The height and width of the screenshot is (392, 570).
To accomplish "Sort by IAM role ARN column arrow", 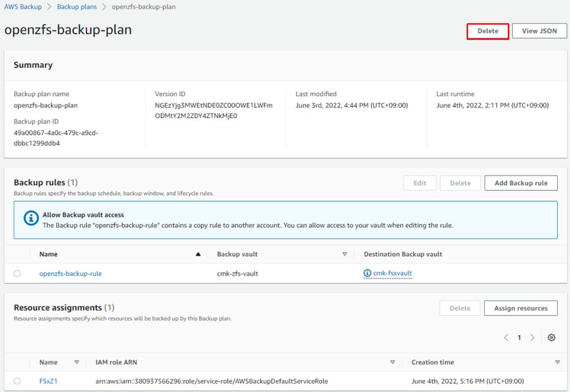I will tap(392, 362).
